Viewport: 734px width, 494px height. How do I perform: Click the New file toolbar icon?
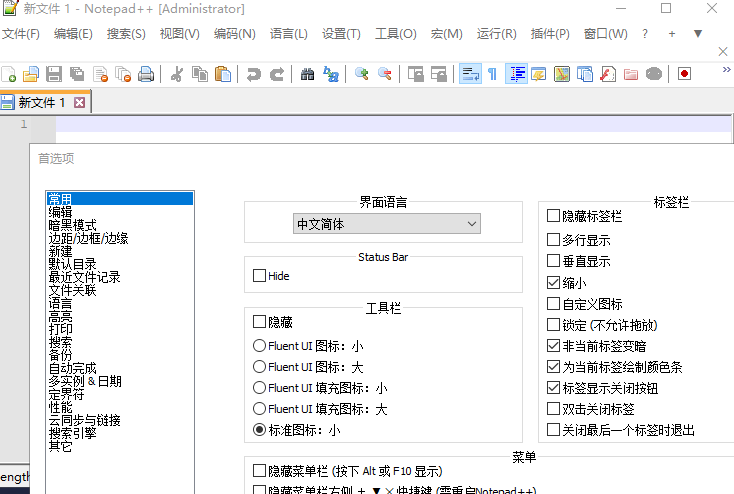[8, 74]
